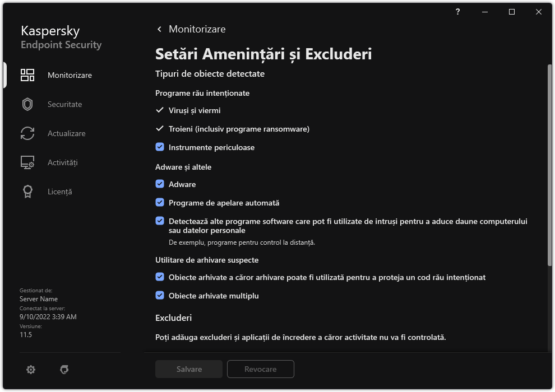The image size is (555, 392).
Task: Disable Programe de apelare automată checkbox
Action: [x=160, y=203]
